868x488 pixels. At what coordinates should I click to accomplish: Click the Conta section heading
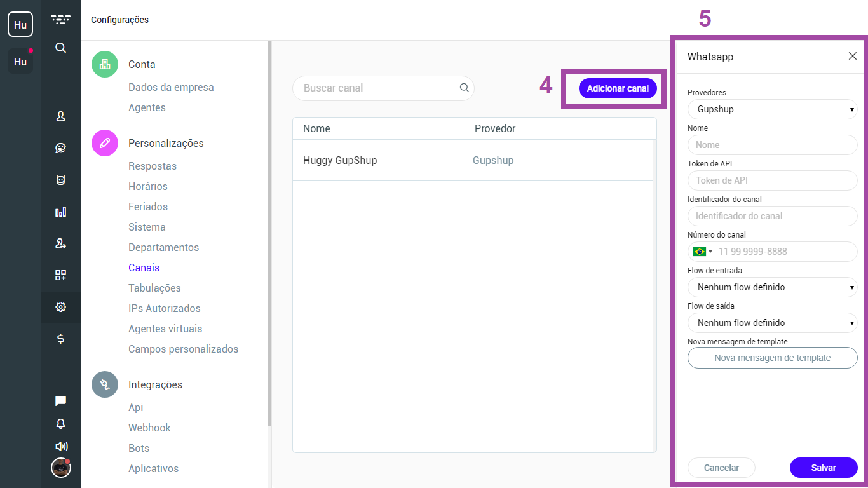click(x=142, y=64)
